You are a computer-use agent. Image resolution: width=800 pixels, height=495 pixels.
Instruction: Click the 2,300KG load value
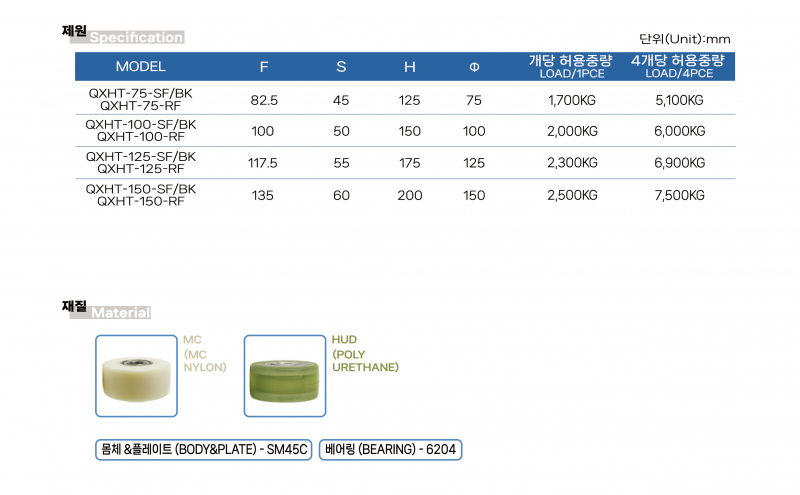[572, 163]
